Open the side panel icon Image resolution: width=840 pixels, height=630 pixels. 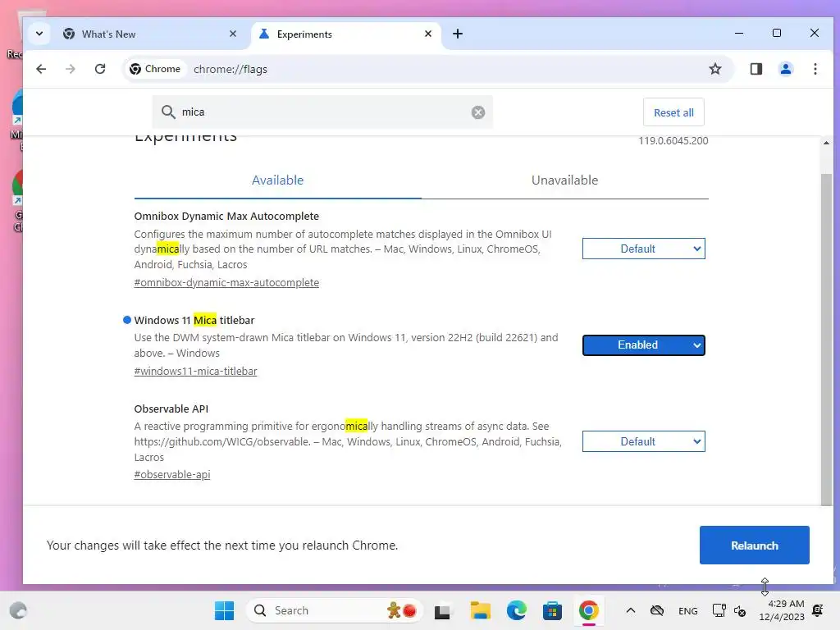coord(756,69)
